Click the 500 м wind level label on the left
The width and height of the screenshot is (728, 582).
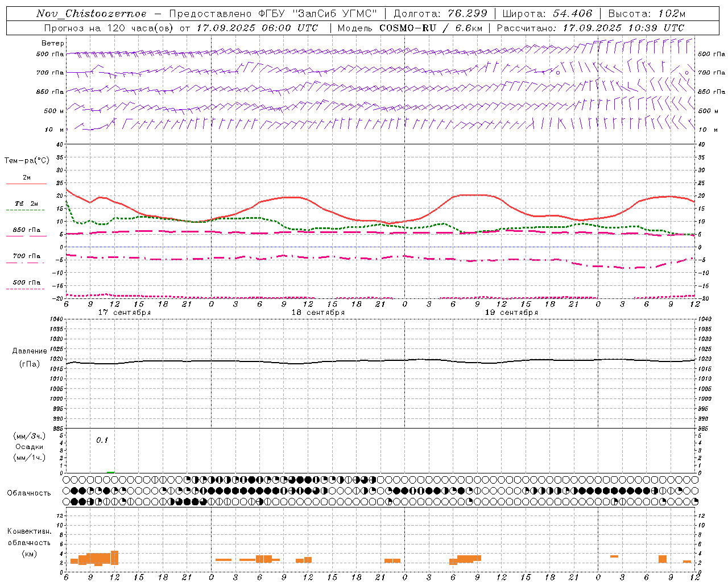(x=54, y=111)
